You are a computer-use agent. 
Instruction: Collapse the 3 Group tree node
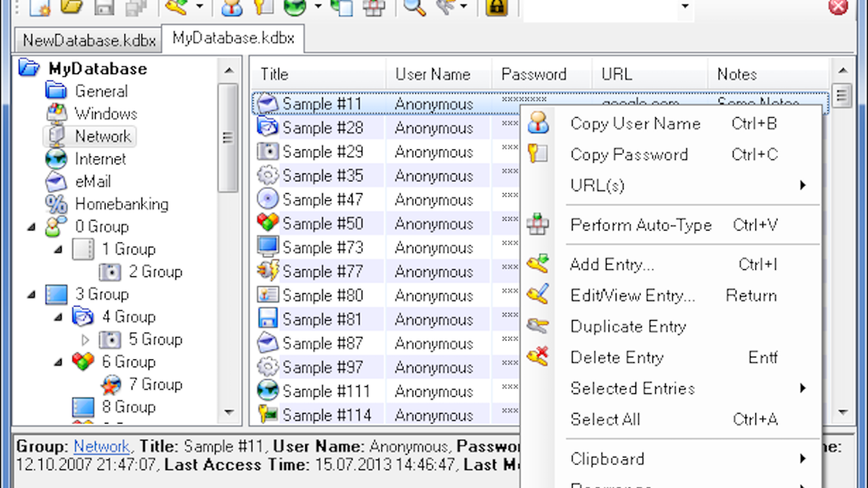pyautogui.click(x=31, y=294)
